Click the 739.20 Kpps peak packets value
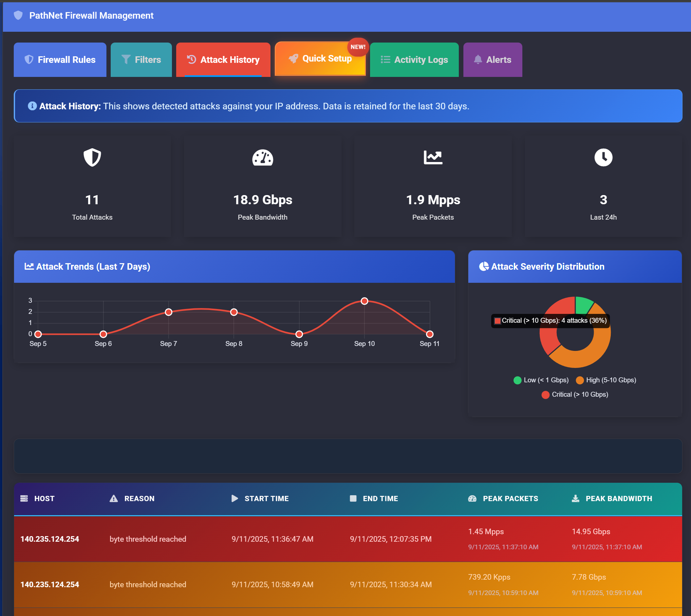This screenshot has width=691, height=616. pos(489,577)
